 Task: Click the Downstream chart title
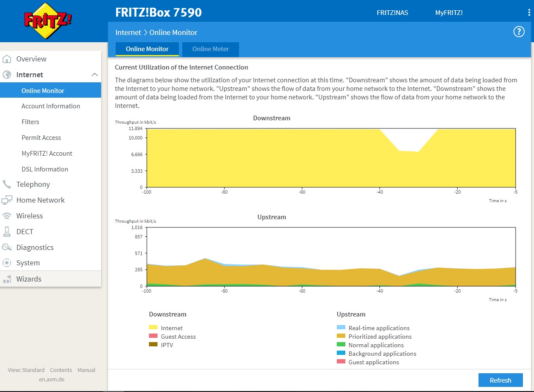coord(271,118)
